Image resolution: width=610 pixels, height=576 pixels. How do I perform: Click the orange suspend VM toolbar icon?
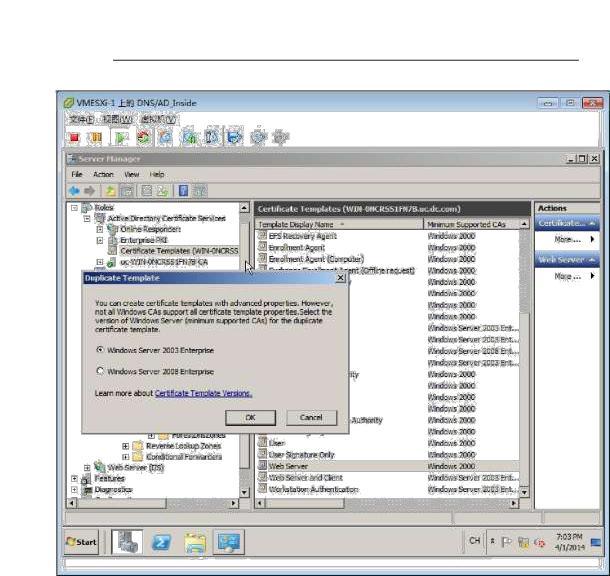pyautogui.click(x=95, y=138)
